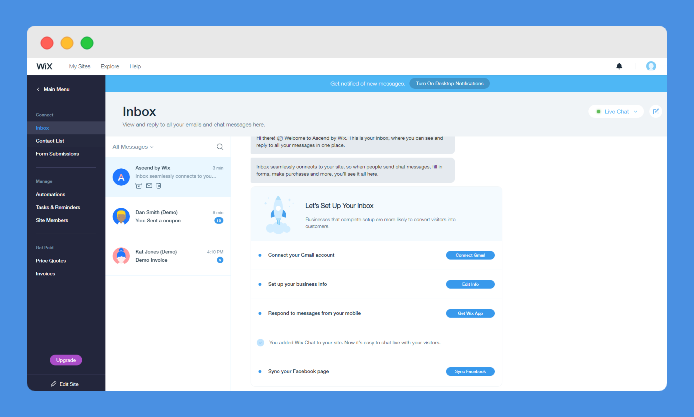
Task: Click the 'Set up your business info' text
Action: tap(297, 284)
